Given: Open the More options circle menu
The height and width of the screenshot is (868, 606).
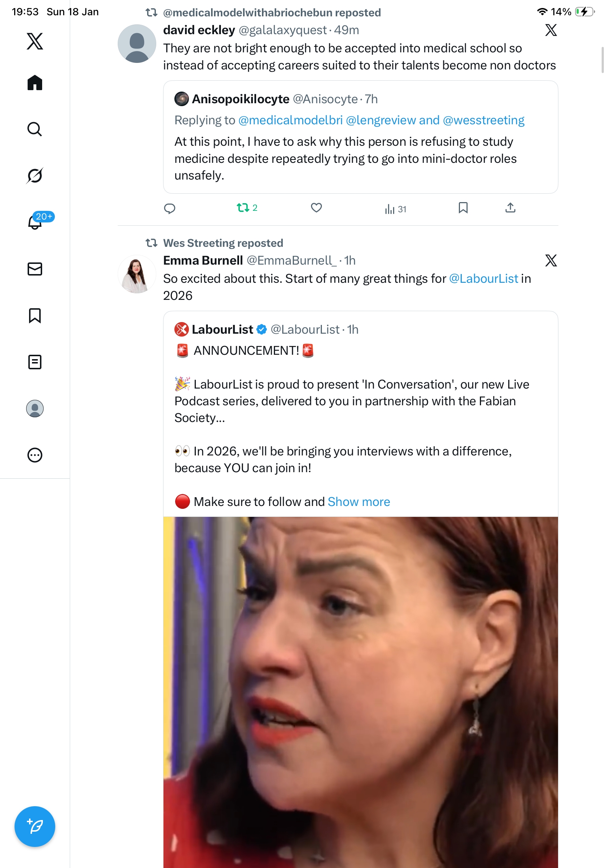Looking at the screenshot, I should 35,455.
